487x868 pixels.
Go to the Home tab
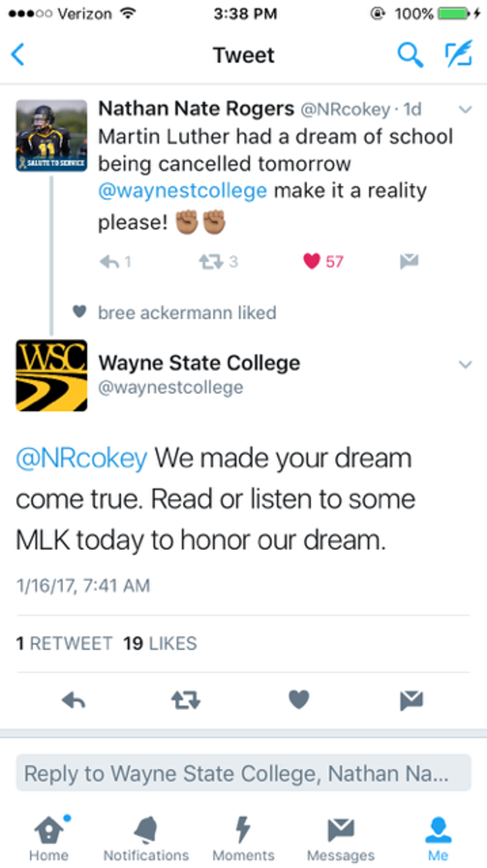point(49,838)
